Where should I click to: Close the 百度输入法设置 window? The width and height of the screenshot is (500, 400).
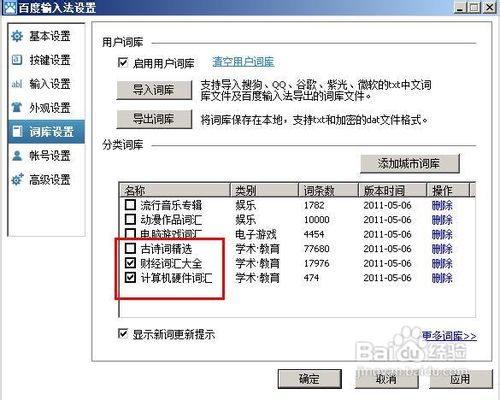click(489, 7)
